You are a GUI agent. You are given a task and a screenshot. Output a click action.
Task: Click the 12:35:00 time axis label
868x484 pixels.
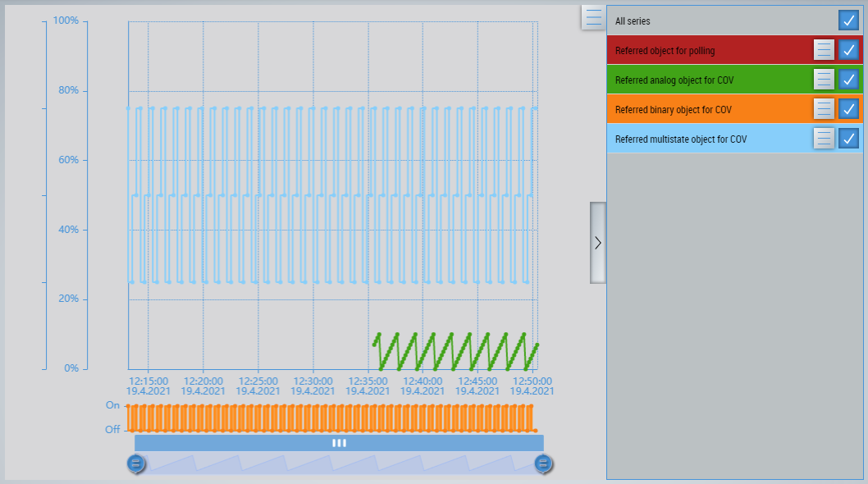click(x=368, y=381)
